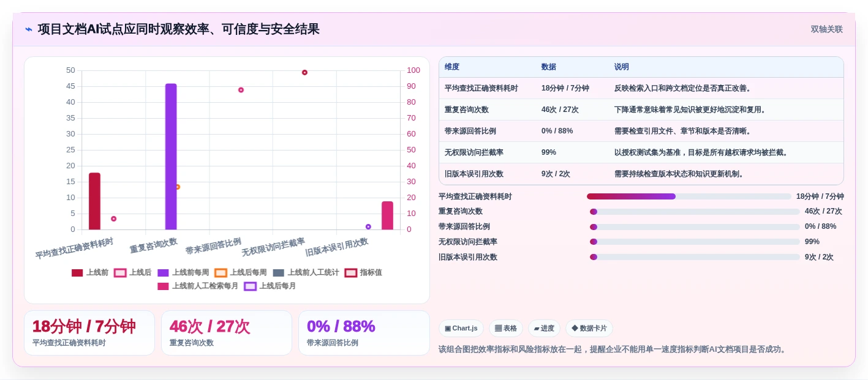Click the 旧版本误引用次数 progress bar
The height and width of the screenshot is (380, 868).
coord(695,257)
